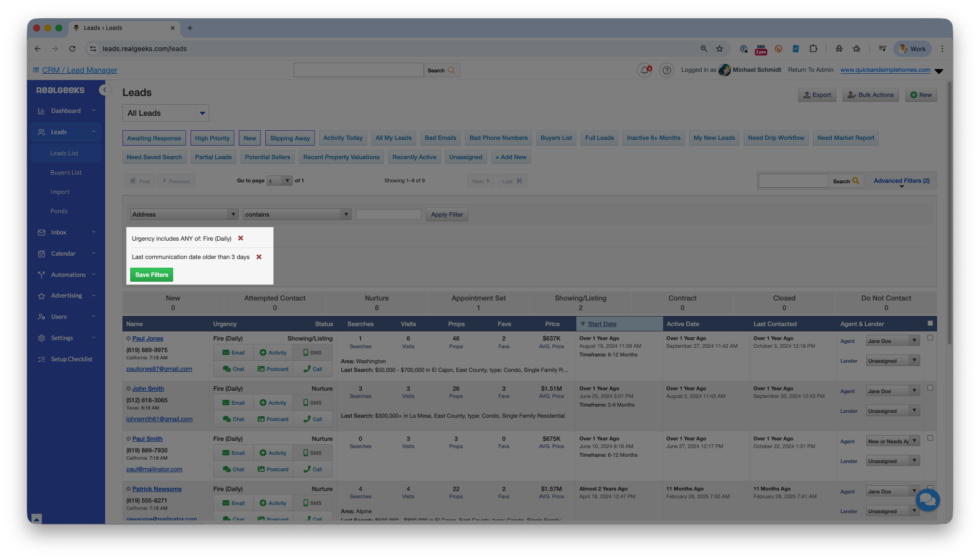This screenshot has height=560, width=980.
Task: Open the Address filter field dropdown
Action: click(x=184, y=214)
